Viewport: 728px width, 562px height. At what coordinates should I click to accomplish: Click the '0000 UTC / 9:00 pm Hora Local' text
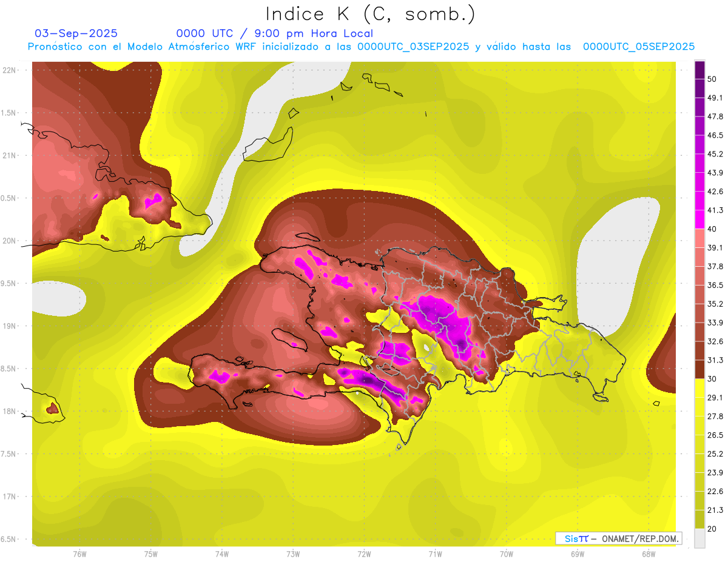tap(274, 33)
